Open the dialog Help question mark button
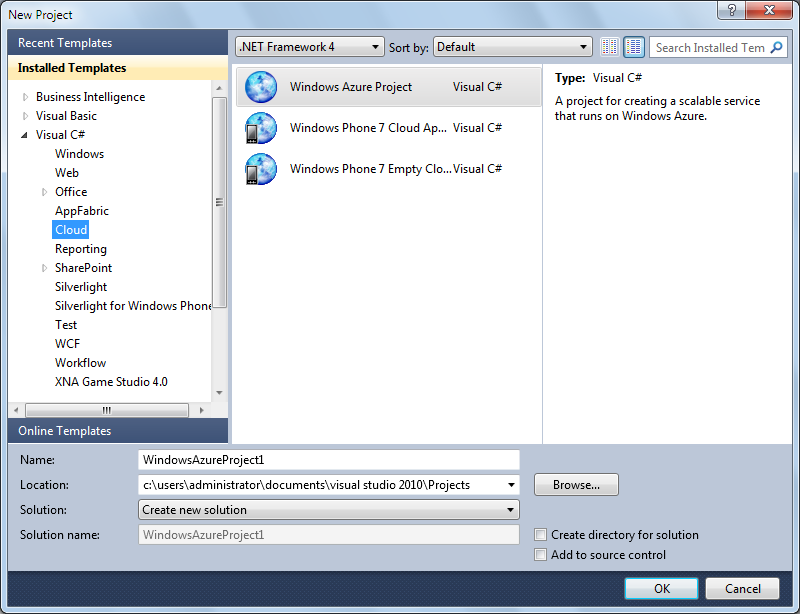The width and height of the screenshot is (800, 614). 732,10
